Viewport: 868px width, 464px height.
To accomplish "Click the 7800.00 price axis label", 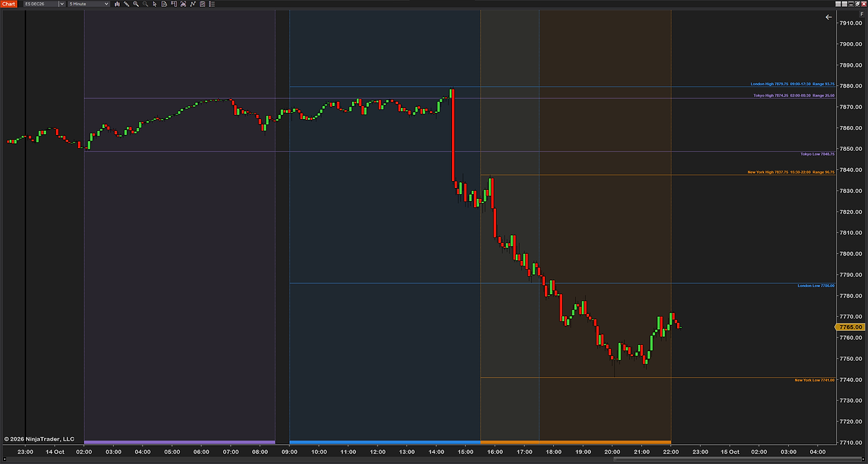I will point(851,254).
